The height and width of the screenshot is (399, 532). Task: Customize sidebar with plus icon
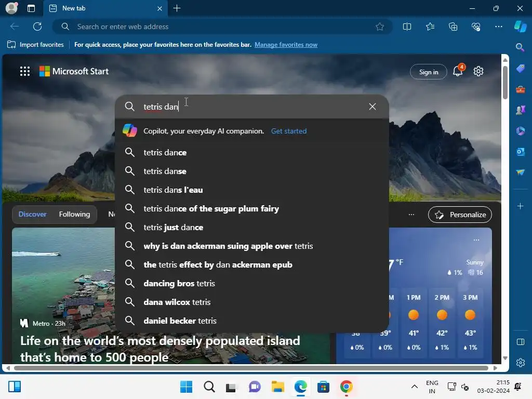[x=520, y=206]
